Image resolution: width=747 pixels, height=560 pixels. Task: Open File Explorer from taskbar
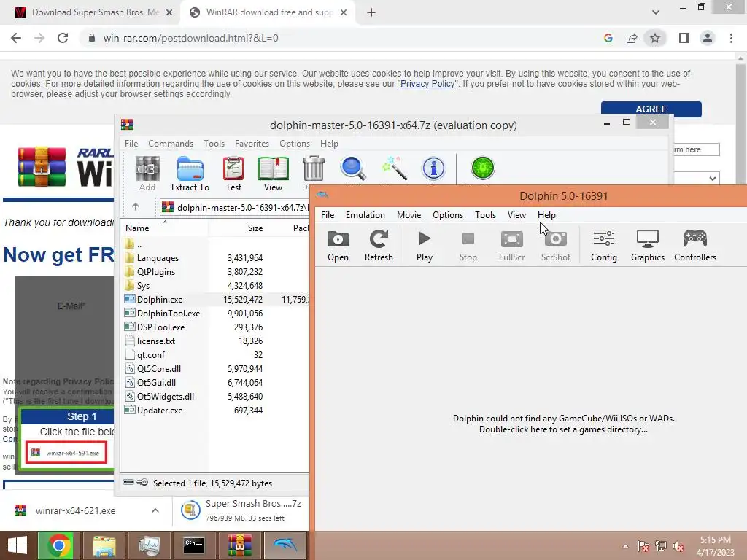click(x=104, y=545)
